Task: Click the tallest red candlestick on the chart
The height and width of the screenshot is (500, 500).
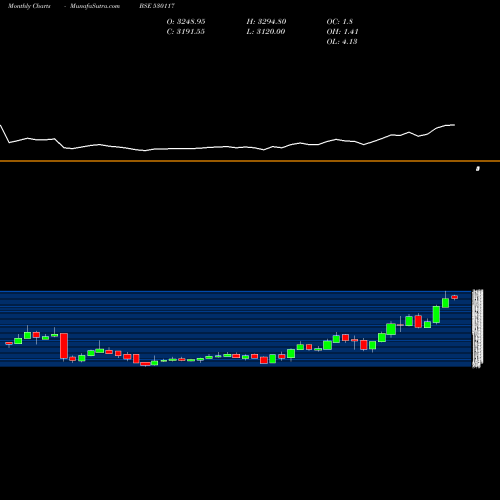Action: click(x=64, y=346)
